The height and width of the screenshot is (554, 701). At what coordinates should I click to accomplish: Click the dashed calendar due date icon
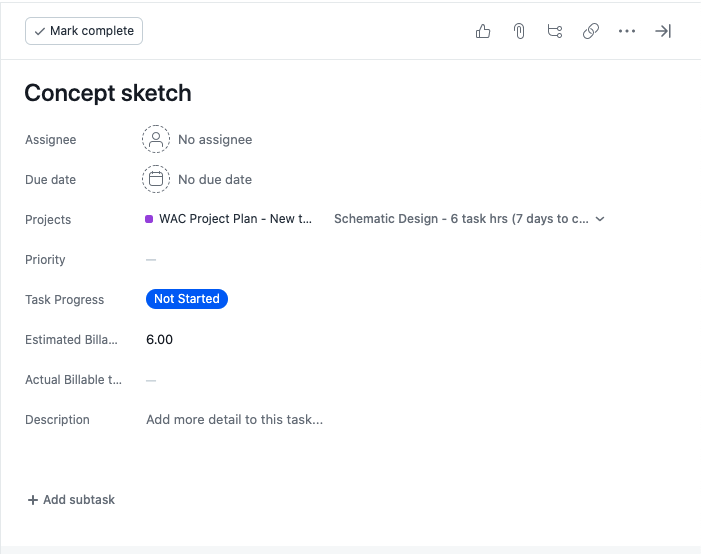(156, 180)
